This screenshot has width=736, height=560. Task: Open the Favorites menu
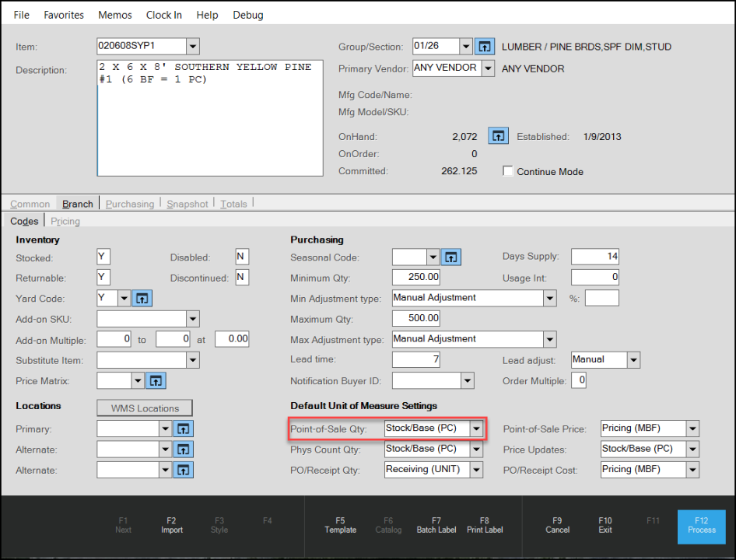click(x=64, y=15)
